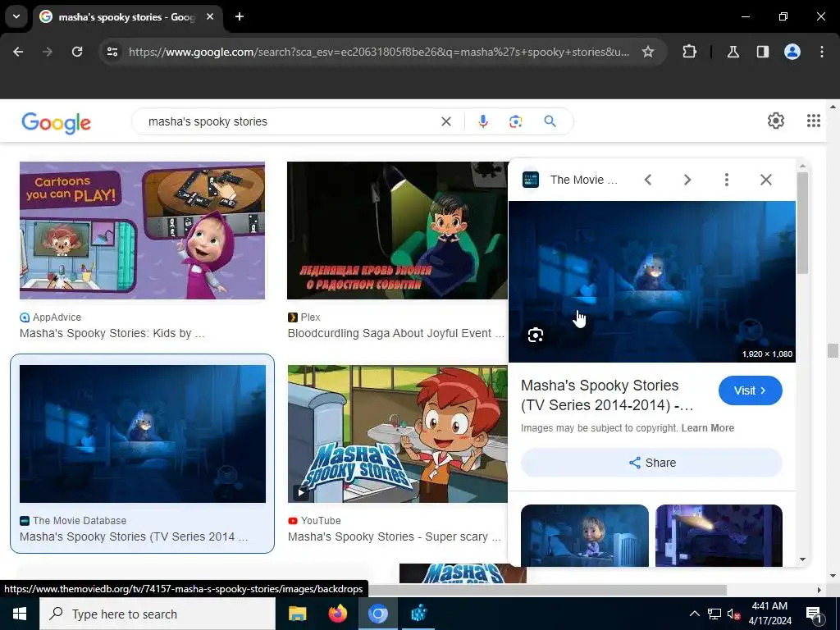
Task: Open the Chrome profile avatar
Action: [x=792, y=52]
